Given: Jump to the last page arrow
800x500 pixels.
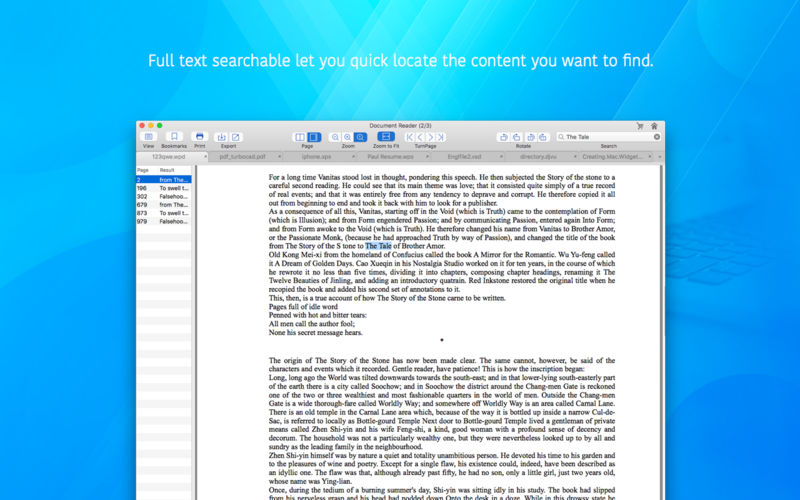Looking at the screenshot, I should click(441, 137).
